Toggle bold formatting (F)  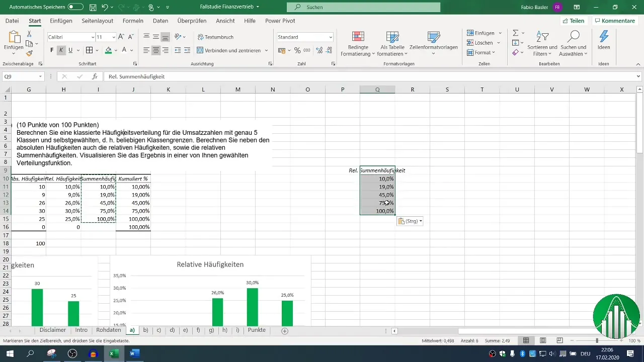pyautogui.click(x=52, y=50)
